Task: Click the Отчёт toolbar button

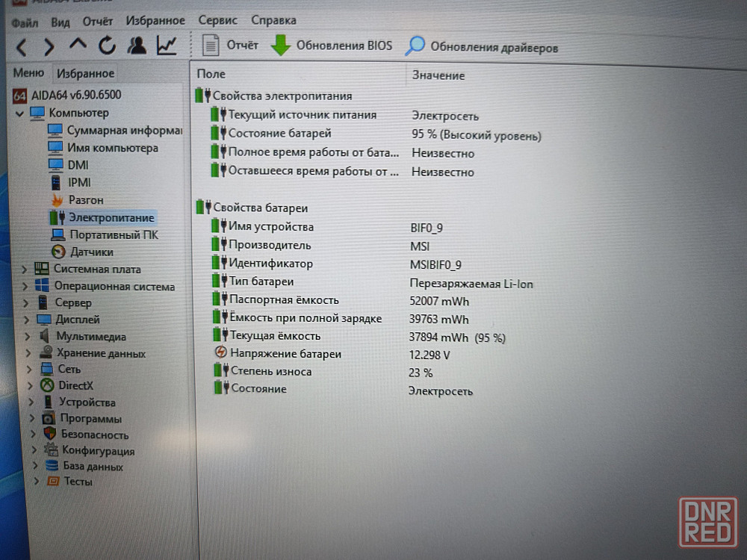Action: 231,46
